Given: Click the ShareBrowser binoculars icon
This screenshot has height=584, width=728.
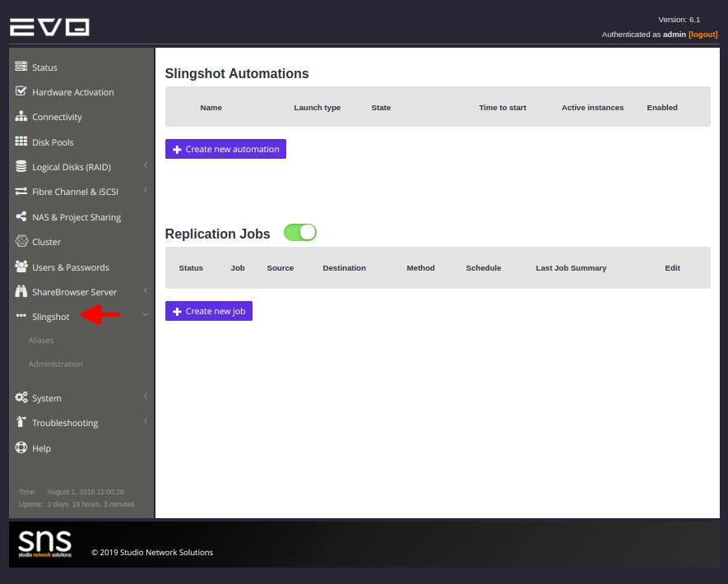Looking at the screenshot, I should (21, 291).
